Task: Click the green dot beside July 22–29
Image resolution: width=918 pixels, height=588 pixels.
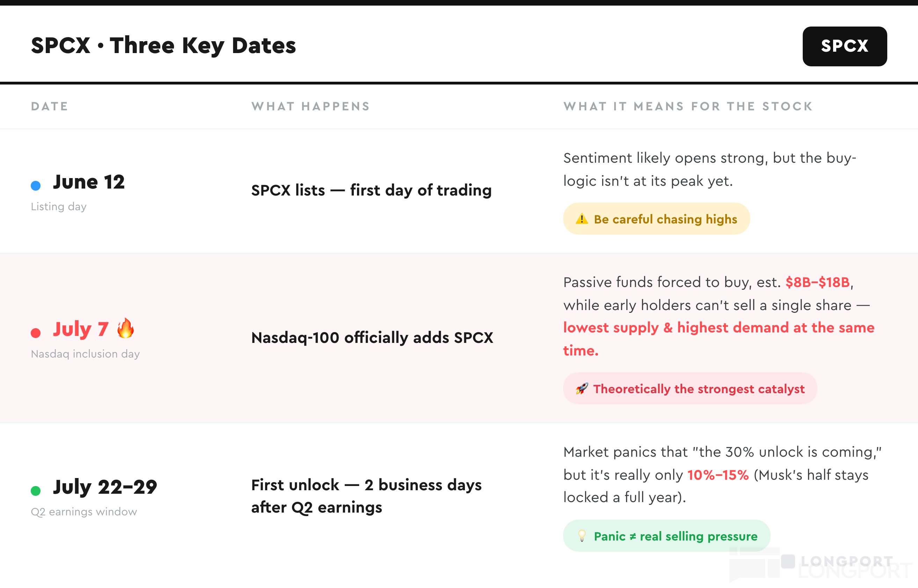Action: pyautogui.click(x=36, y=490)
